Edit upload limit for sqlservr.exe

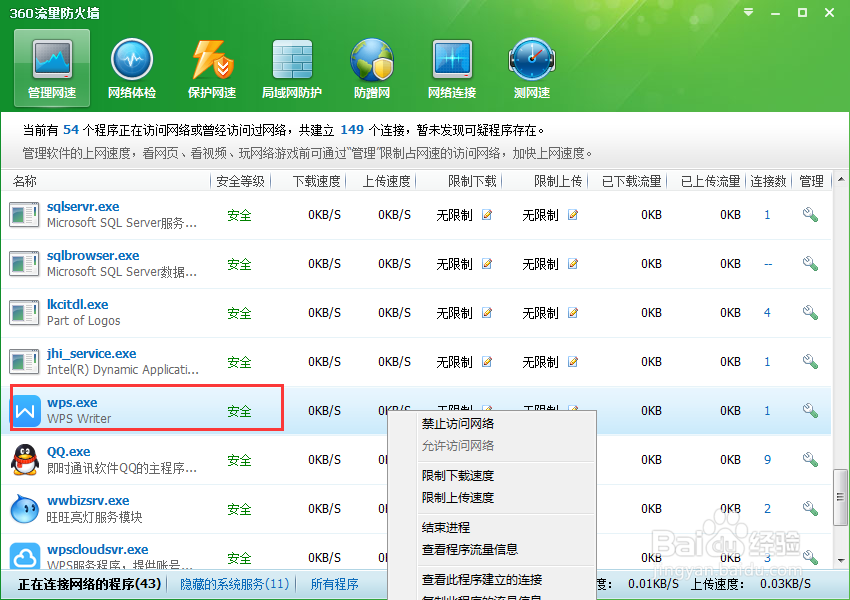(x=572, y=215)
